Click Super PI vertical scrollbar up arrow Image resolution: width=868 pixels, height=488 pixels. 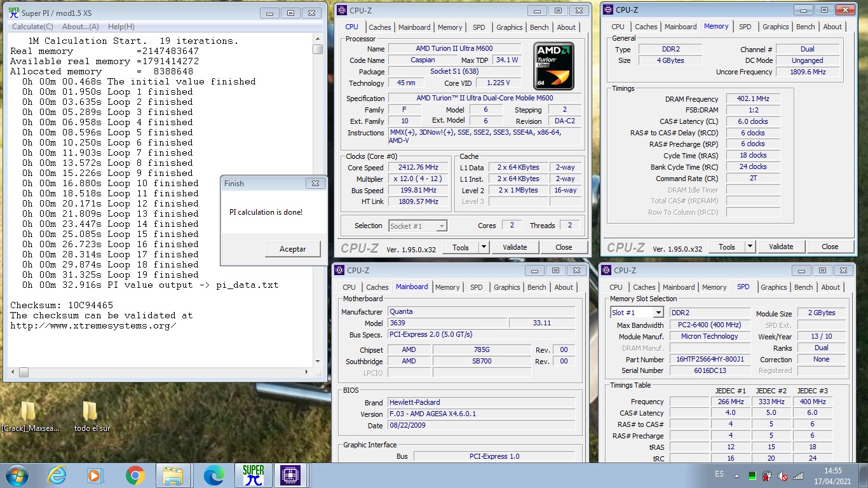(x=318, y=38)
